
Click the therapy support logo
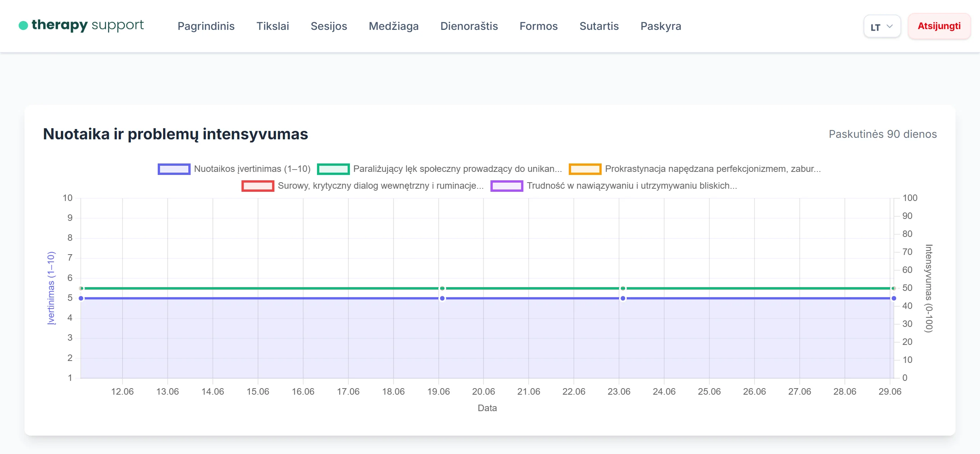tap(81, 25)
